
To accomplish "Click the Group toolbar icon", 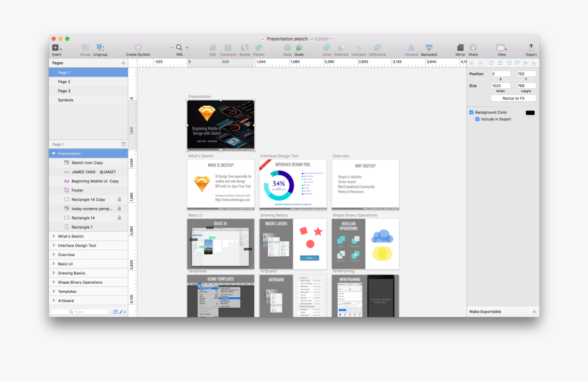I will click(x=85, y=48).
